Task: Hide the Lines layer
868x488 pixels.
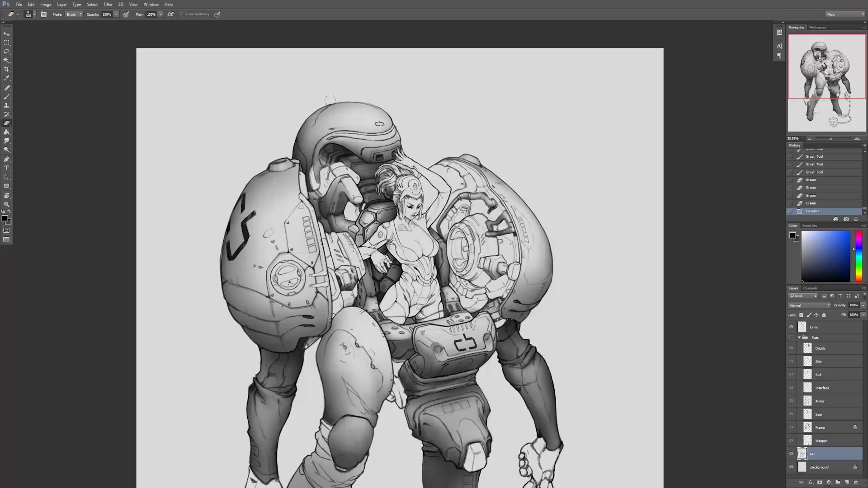Action: coord(791,327)
